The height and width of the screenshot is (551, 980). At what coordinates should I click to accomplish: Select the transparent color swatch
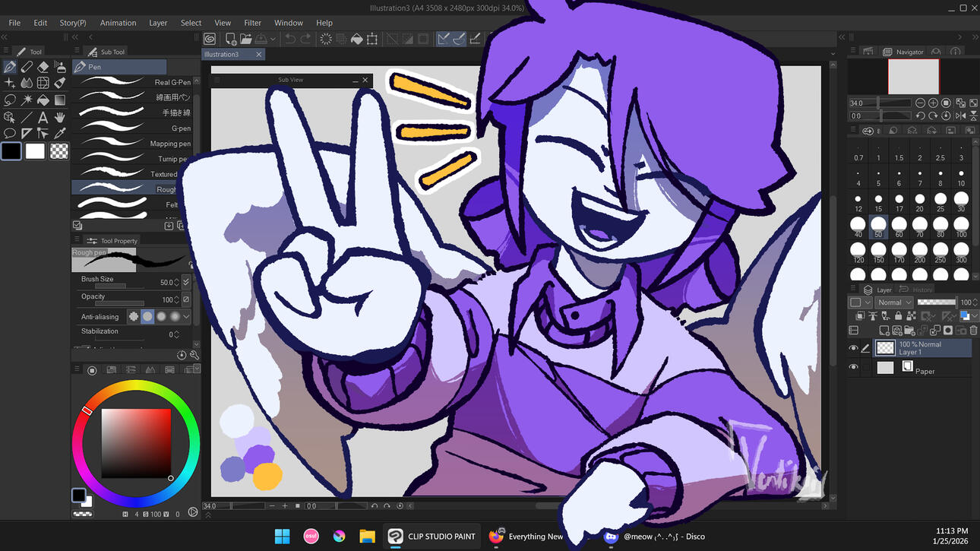(59, 150)
